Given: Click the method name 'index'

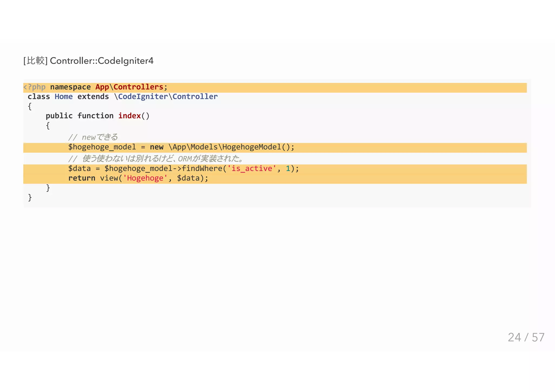Looking at the screenshot, I should pyautogui.click(x=130, y=116).
